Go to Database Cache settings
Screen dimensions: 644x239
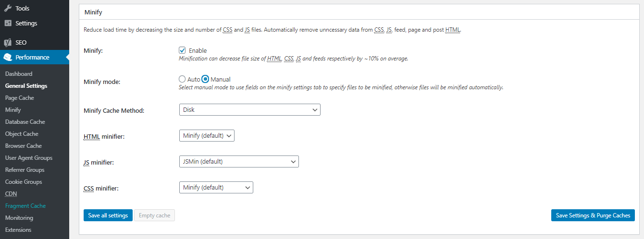25,122
